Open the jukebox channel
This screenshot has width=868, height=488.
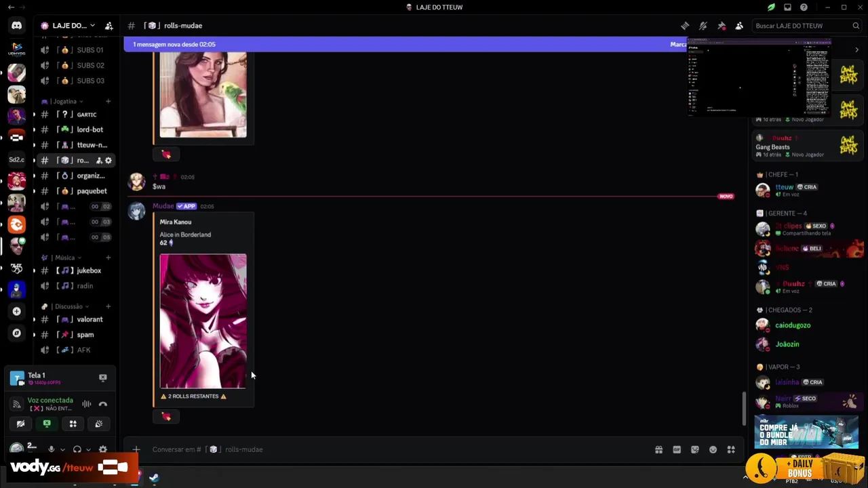tap(76, 270)
